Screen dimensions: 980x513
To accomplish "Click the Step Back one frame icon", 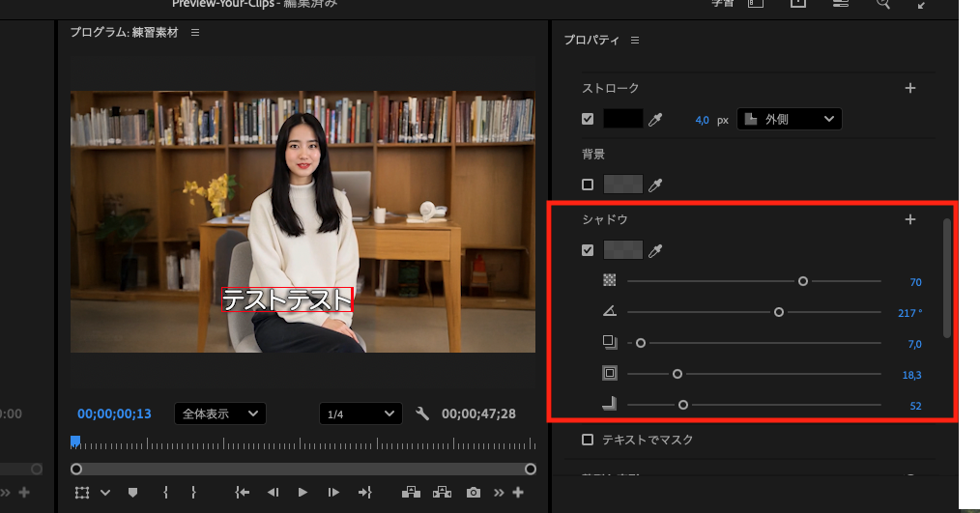I will 273,493.
